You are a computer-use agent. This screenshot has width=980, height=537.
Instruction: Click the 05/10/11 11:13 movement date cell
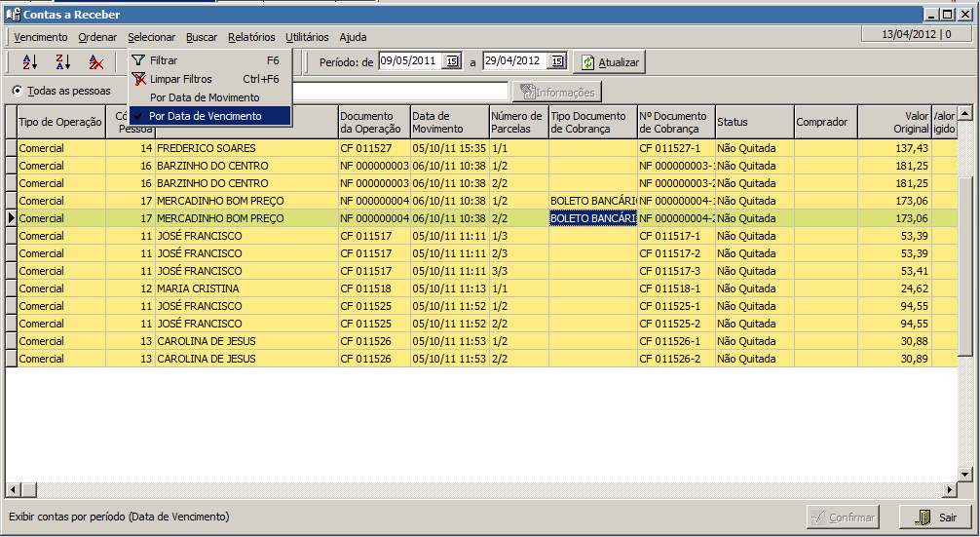coord(450,288)
